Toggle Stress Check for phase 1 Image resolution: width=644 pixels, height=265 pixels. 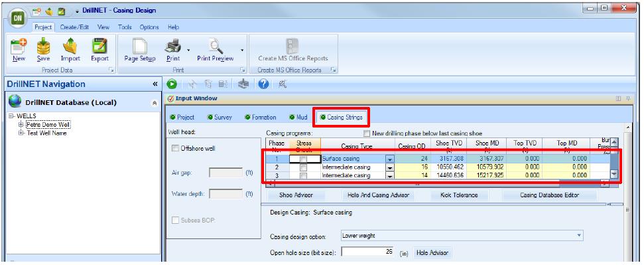coord(304,159)
